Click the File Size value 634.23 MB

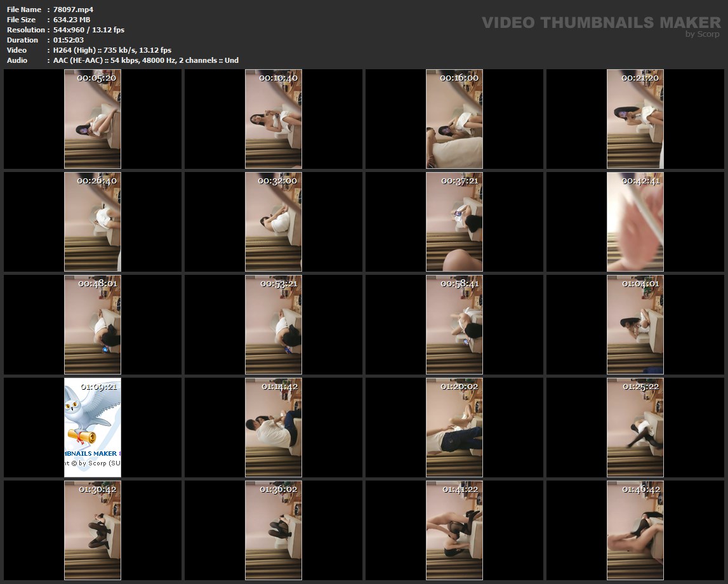click(x=72, y=20)
